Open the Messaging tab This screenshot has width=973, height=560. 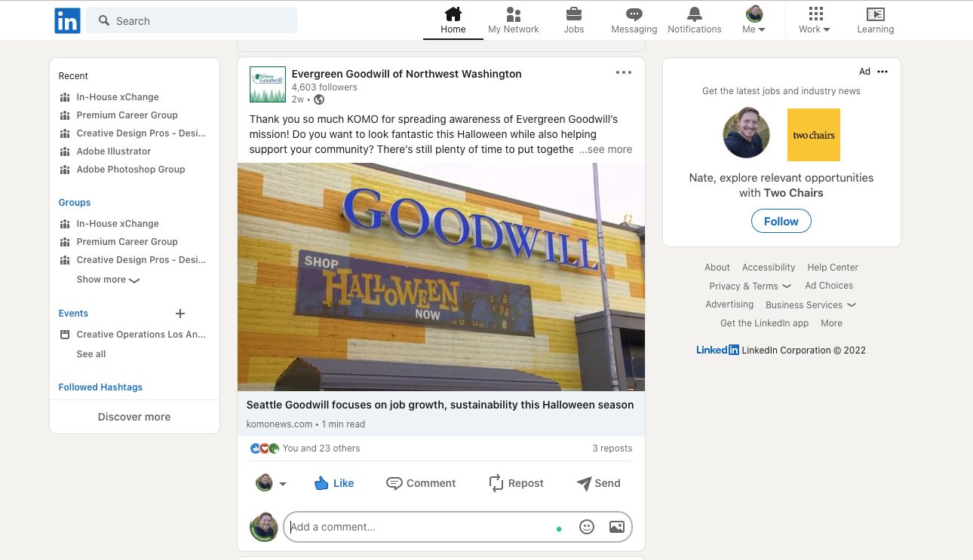[x=634, y=20]
